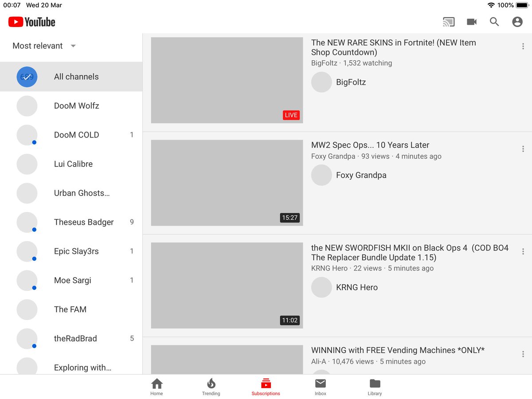Select Lui Calibre channel avatar in sidebar
The height and width of the screenshot is (399, 532).
click(x=27, y=164)
